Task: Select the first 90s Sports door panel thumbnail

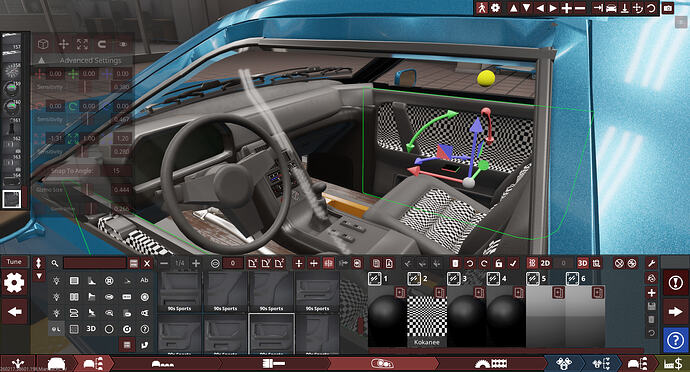Action: (180, 291)
